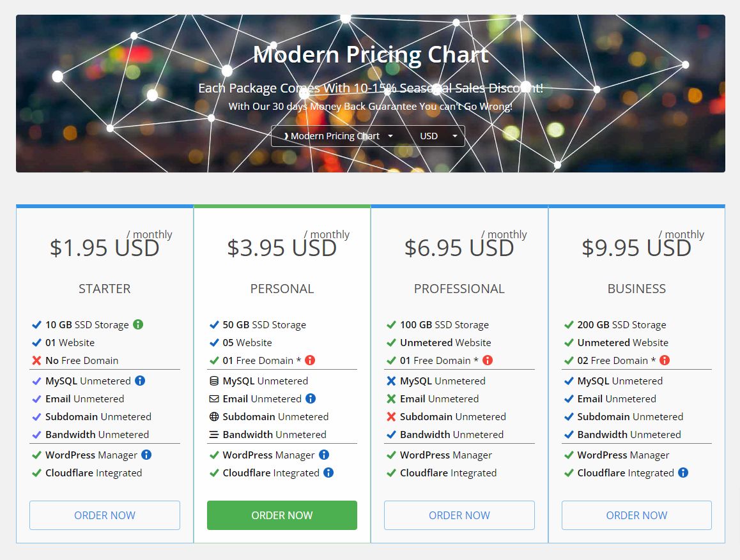Click info icon beside Personal WordPress Manager
Viewport: 740px width, 560px height.
[324, 455]
